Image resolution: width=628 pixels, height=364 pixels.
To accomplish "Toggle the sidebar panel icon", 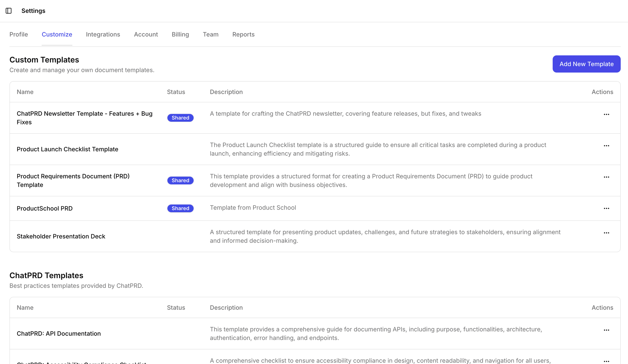I will click(9, 11).
